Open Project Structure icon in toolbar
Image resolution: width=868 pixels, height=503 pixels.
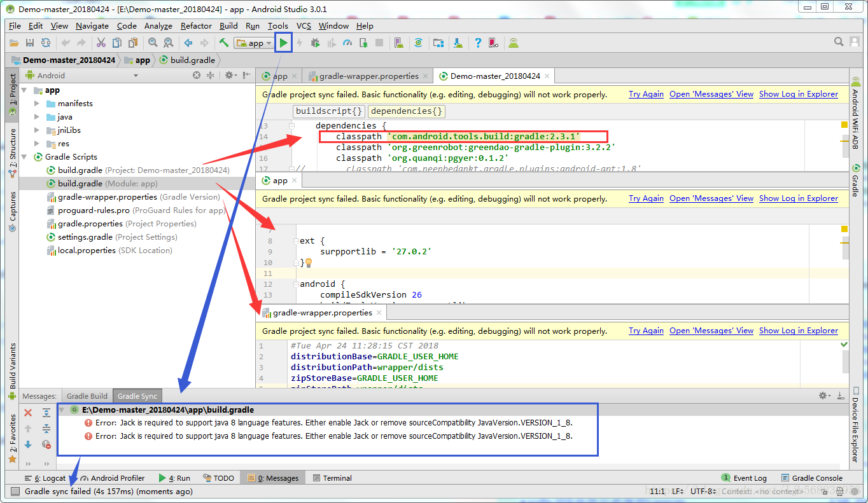(438, 43)
